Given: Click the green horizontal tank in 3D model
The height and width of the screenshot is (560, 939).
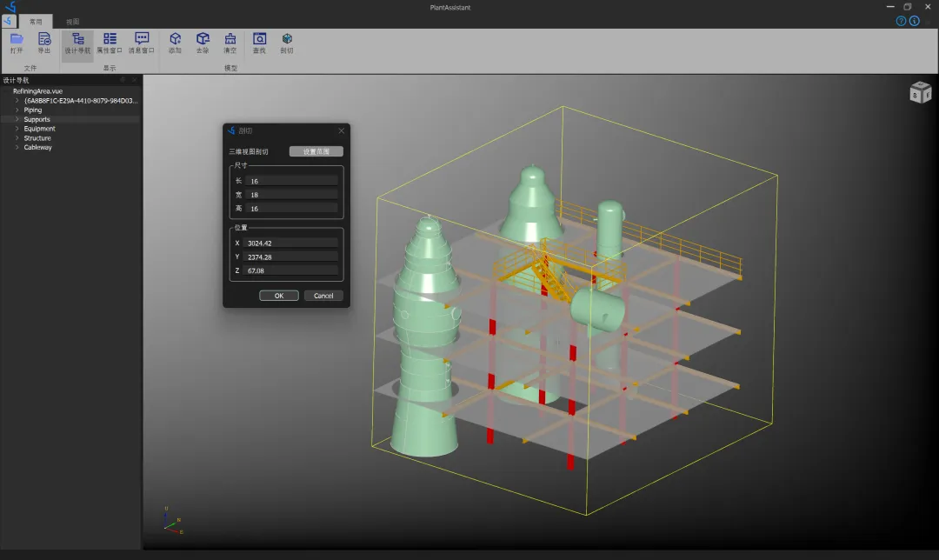Looking at the screenshot, I should point(597,309).
